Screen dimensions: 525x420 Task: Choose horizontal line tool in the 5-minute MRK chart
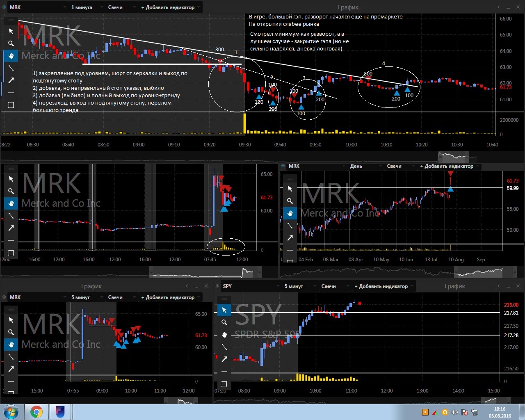pos(11,381)
